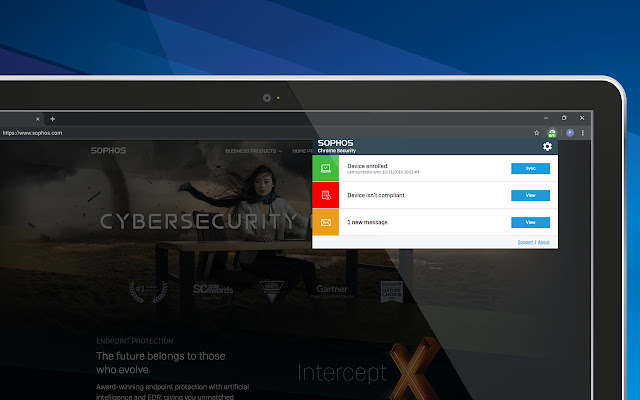Click the green Device enrolled laptop icon
The image size is (640, 400).
325,168
